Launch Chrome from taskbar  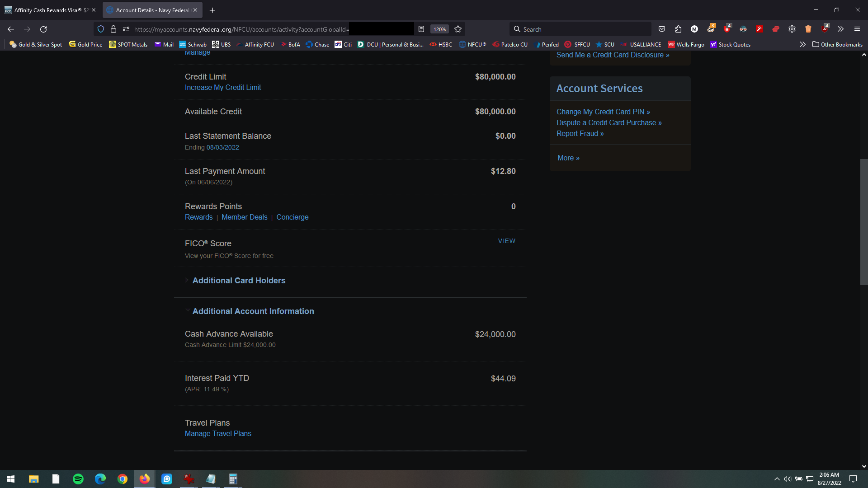(123, 479)
